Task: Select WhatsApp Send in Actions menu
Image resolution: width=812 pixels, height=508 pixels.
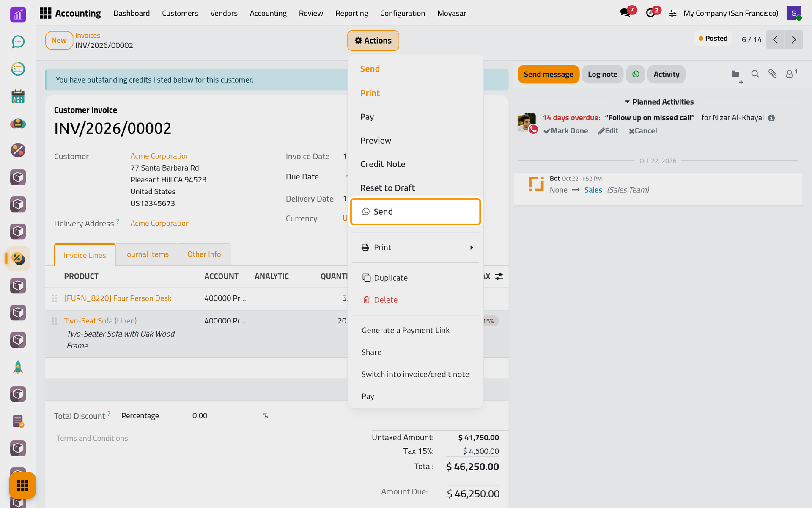Action: (415, 212)
